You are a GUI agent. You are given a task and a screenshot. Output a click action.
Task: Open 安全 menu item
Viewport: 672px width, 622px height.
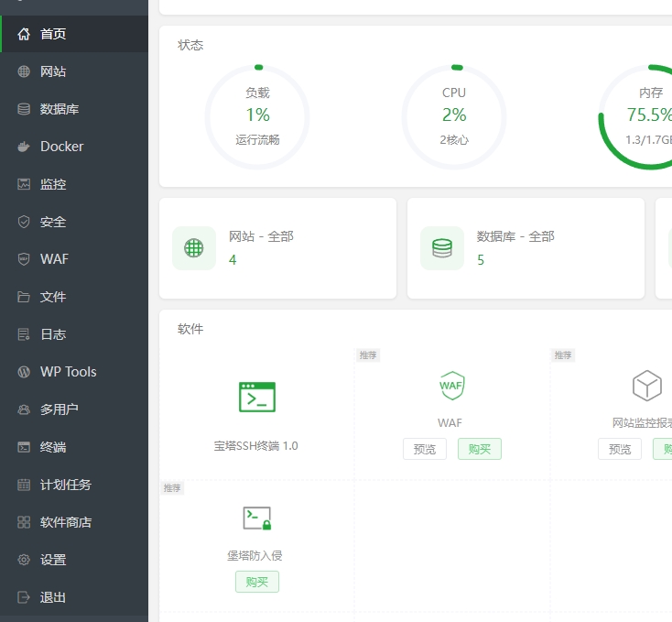(x=74, y=222)
